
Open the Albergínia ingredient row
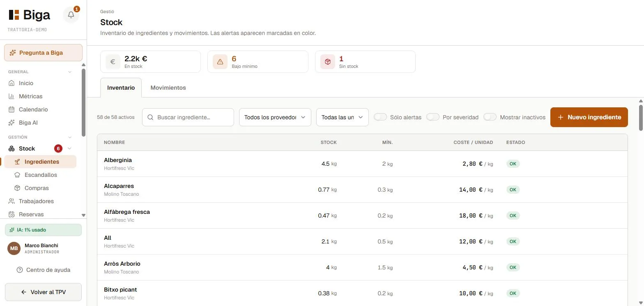click(362, 164)
